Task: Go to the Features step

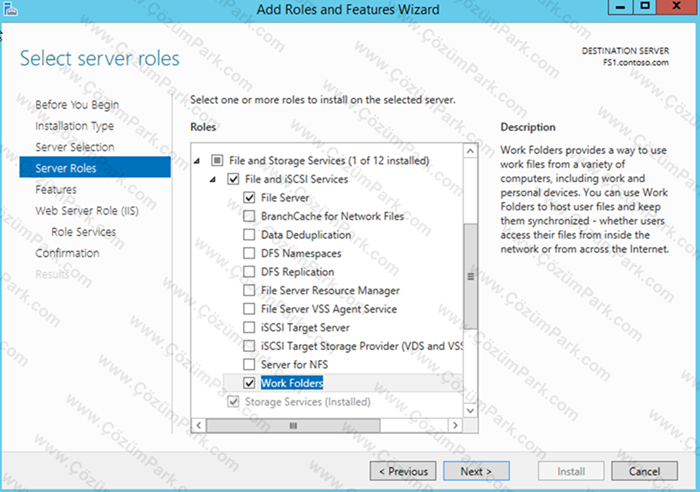Action: [56, 189]
